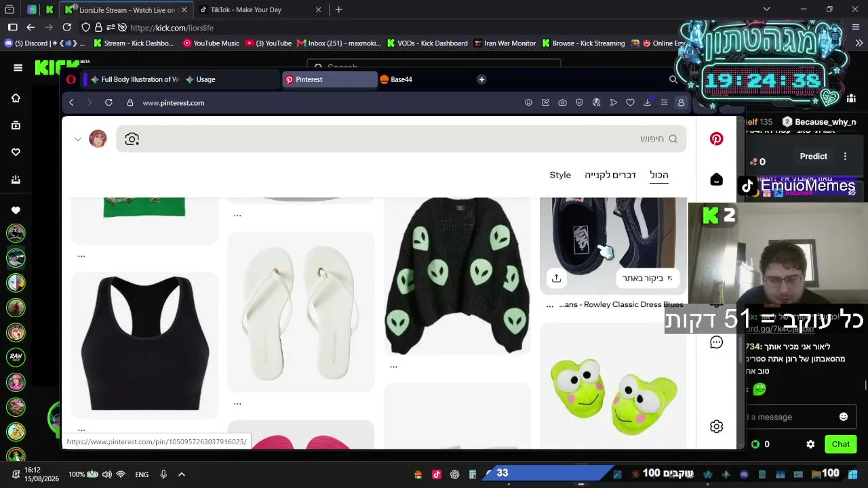The image size is (868, 488).
Task: Open the white flip-flops pin
Action: (301, 312)
